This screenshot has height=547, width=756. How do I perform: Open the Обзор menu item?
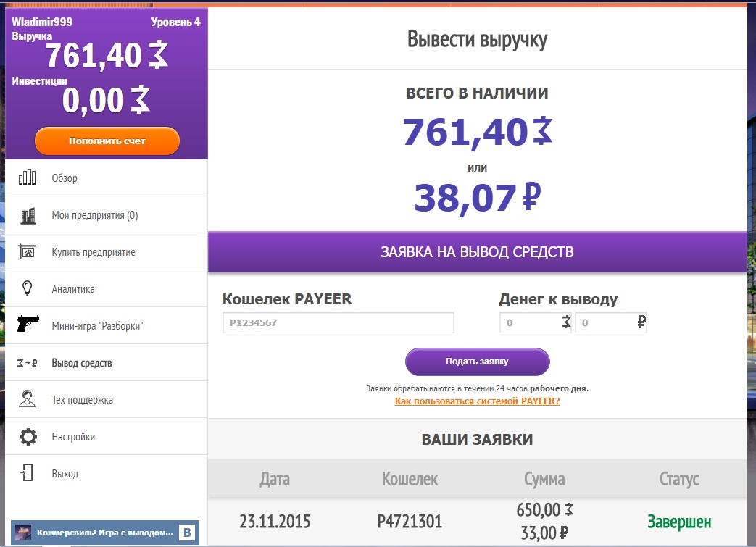(65, 178)
